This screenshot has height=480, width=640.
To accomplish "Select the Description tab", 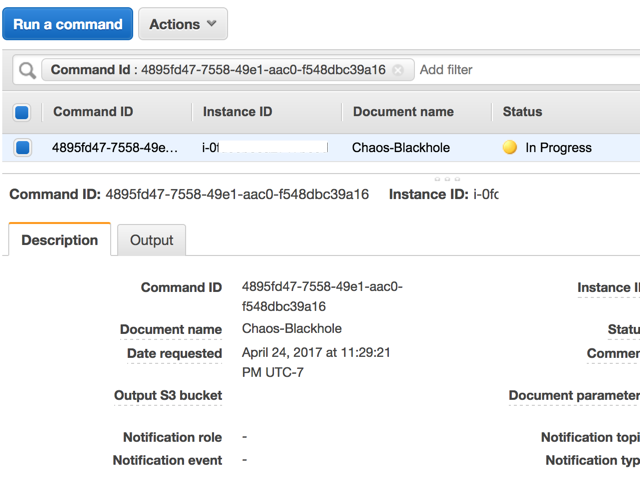I will [x=60, y=240].
